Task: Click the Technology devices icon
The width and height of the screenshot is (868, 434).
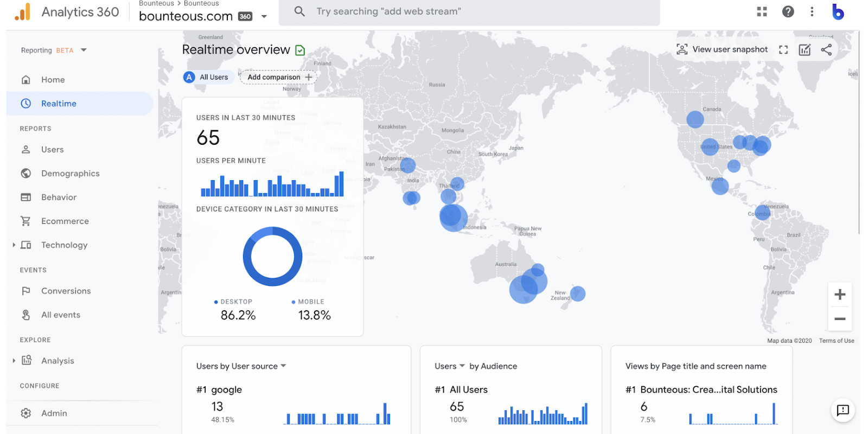Action: pyautogui.click(x=26, y=245)
